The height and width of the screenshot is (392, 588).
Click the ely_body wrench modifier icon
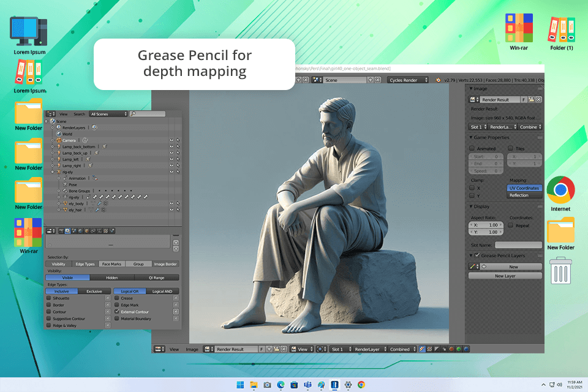pos(99,204)
